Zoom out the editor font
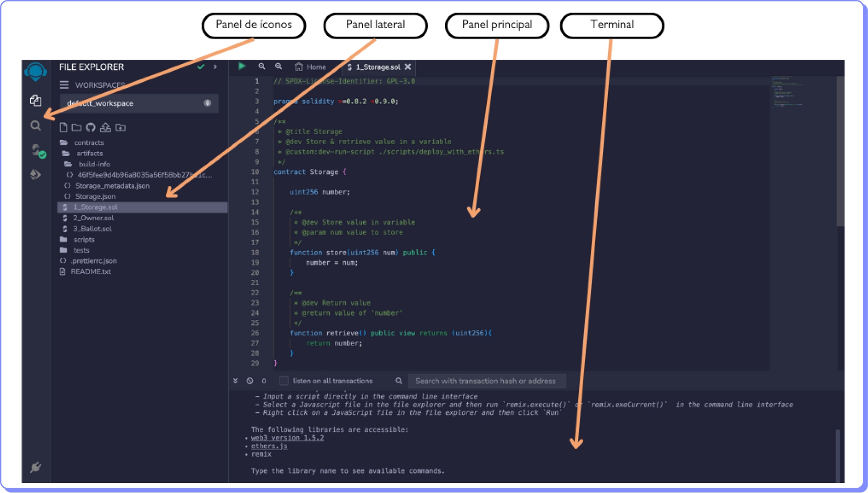Viewport: 868px width, 493px height. (262, 66)
